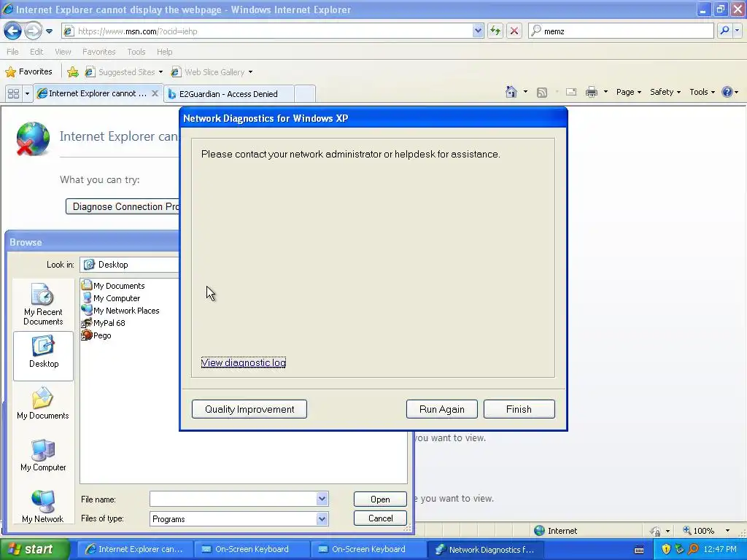Open the Help menu
Screen dimensions: 747x560
click(x=164, y=52)
